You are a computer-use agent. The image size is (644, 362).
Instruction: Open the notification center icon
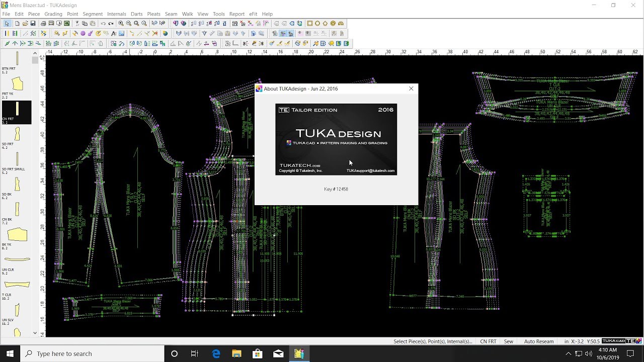[x=630, y=354]
